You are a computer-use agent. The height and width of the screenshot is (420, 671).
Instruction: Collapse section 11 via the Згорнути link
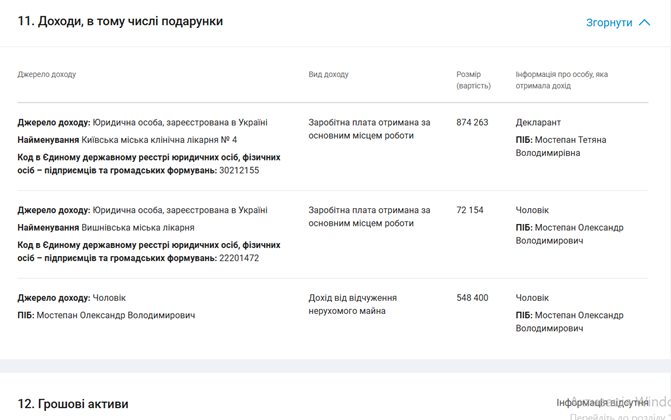[608, 22]
